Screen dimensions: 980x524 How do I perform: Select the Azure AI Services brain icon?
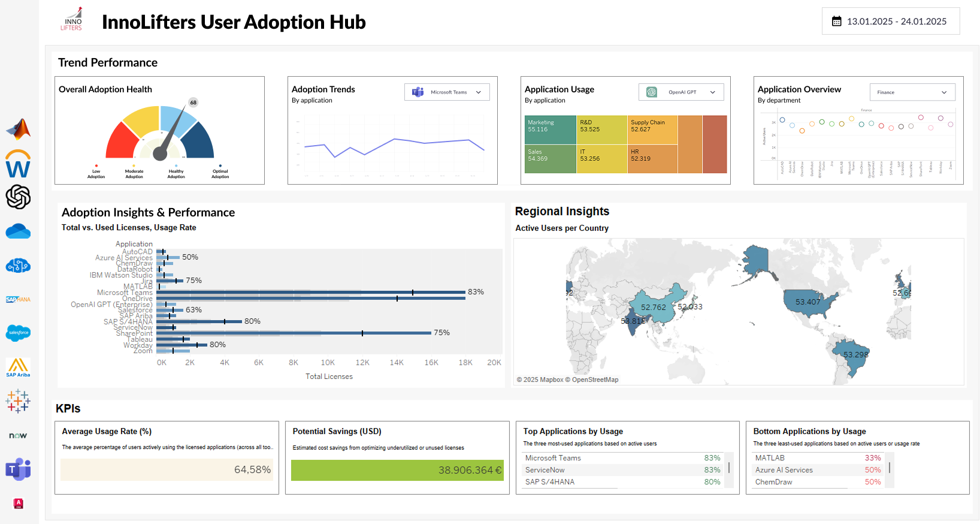(x=18, y=266)
